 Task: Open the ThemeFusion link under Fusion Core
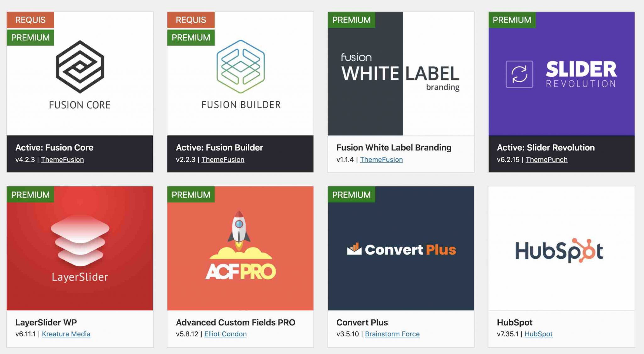pyautogui.click(x=62, y=160)
